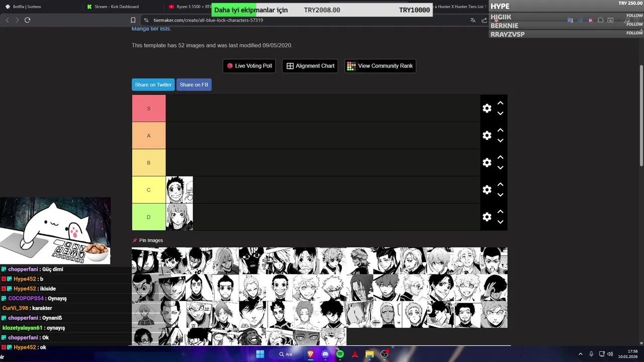The image size is (644, 362).
Task: Open settings gear for B tier row
Action: 487,162
